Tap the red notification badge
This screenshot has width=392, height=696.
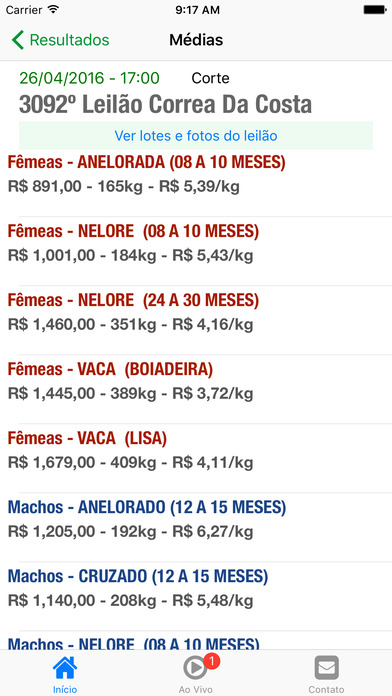(212, 661)
